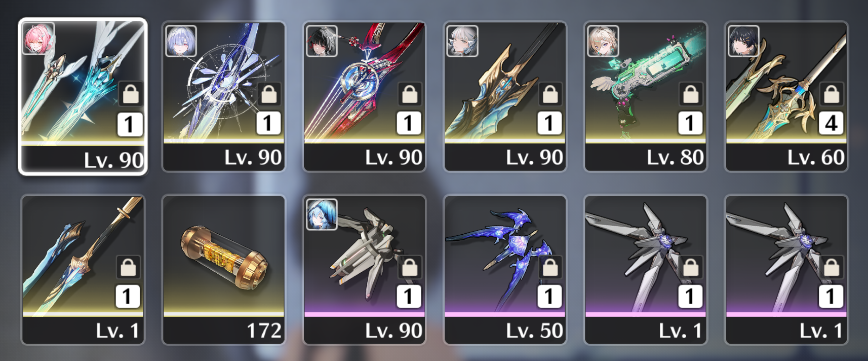The image size is (868, 361).
Task: Select the golden capsule item with 172 count
Action: click(223, 270)
